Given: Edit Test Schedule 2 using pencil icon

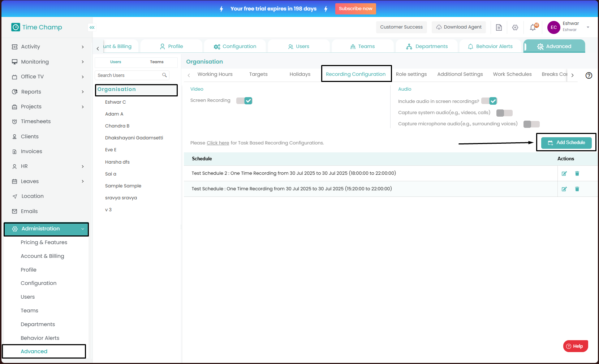Looking at the screenshot, I should coord(564,174).
